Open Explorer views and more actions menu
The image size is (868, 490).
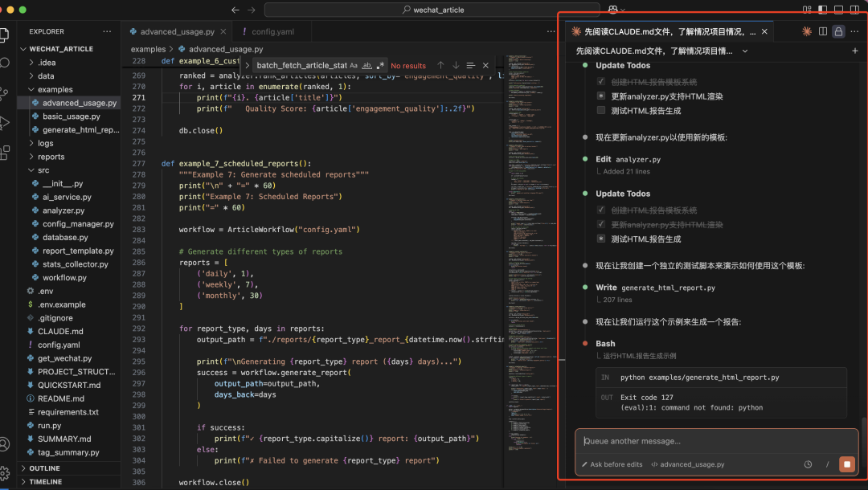[107, 31]
